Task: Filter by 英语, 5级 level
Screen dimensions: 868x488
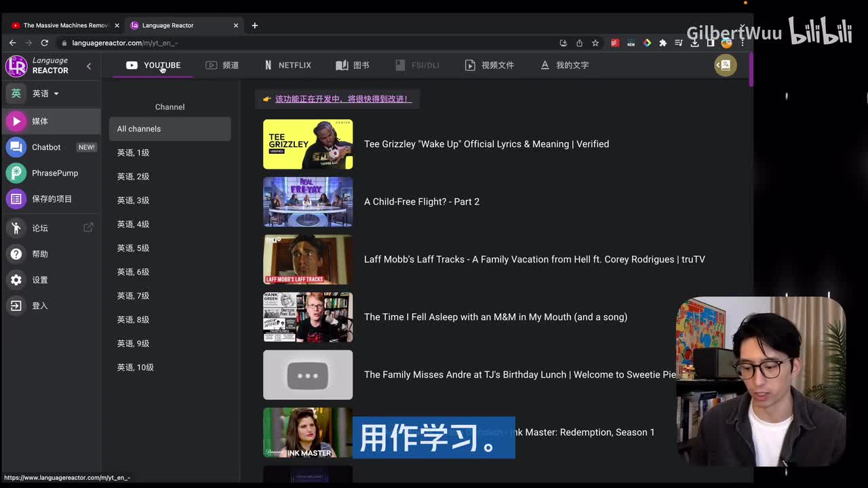Action: (133, 248)
